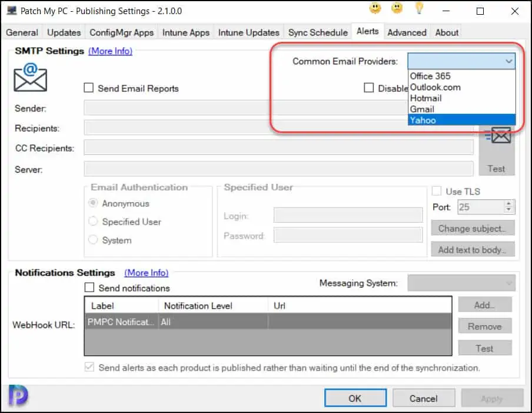Click the Patch My PC title bar icon
The width and height of the screenshot is (532, 413).
12,11
